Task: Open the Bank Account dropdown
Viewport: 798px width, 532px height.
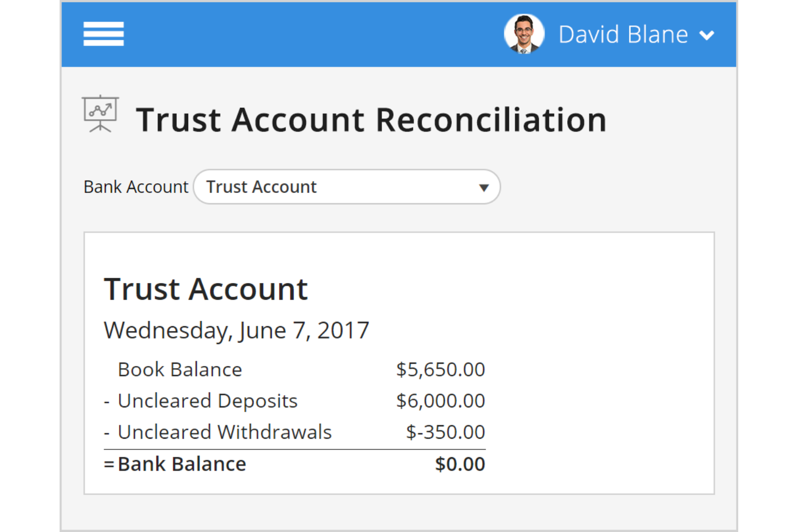Action: pos(347,187)
